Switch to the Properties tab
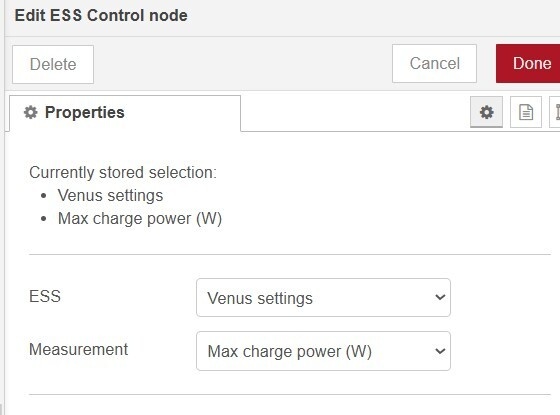 tap(125, 113)
